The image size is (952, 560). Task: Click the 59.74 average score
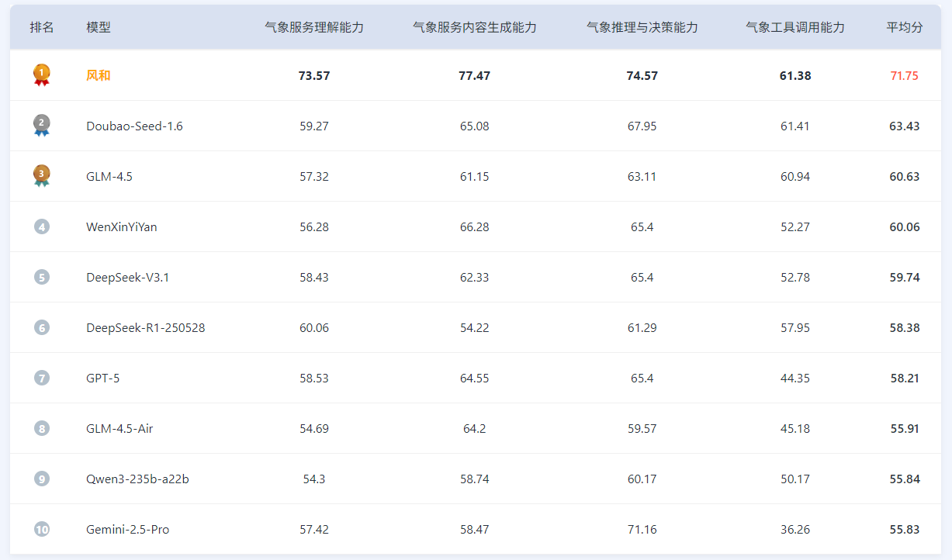coord(905,277)
